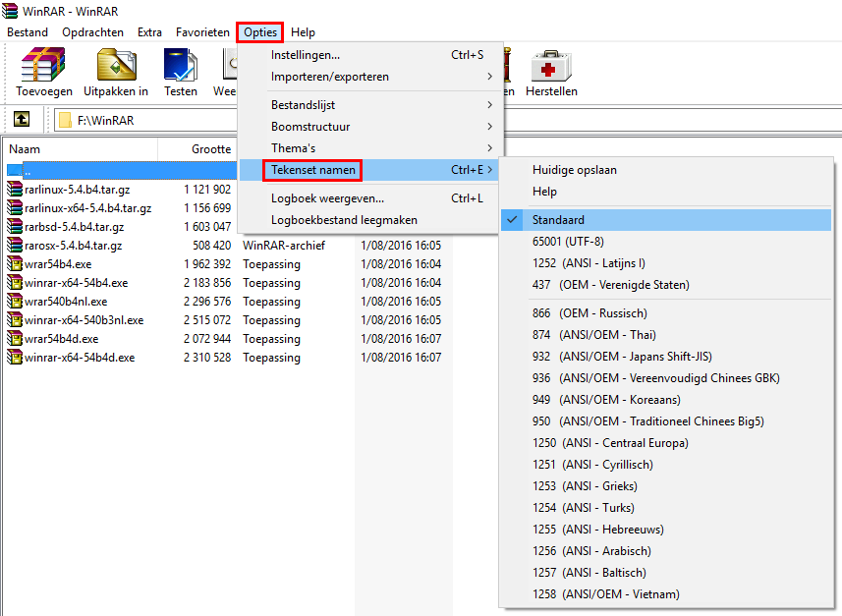Click the WinRAR-archief type cell

tap(284, 246)
